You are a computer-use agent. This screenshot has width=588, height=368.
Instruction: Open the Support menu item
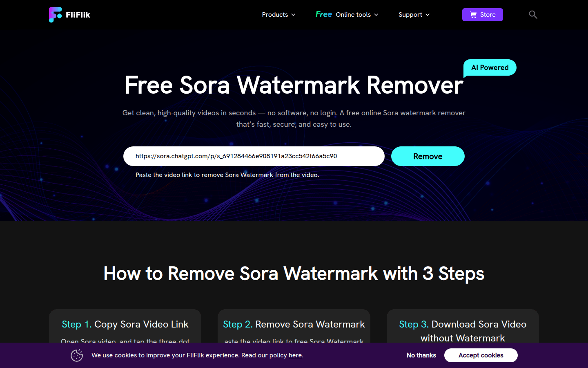414,15
